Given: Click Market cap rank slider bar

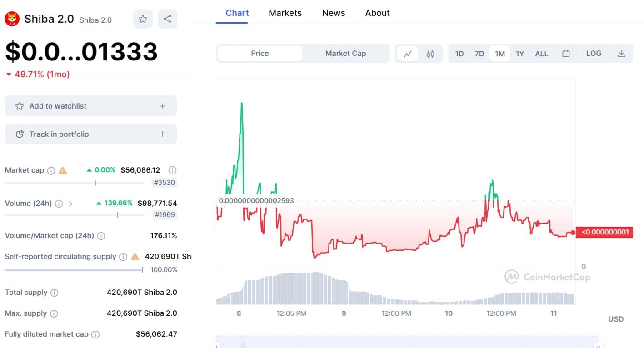Looking at the screenshot, I should click(74, 183).
